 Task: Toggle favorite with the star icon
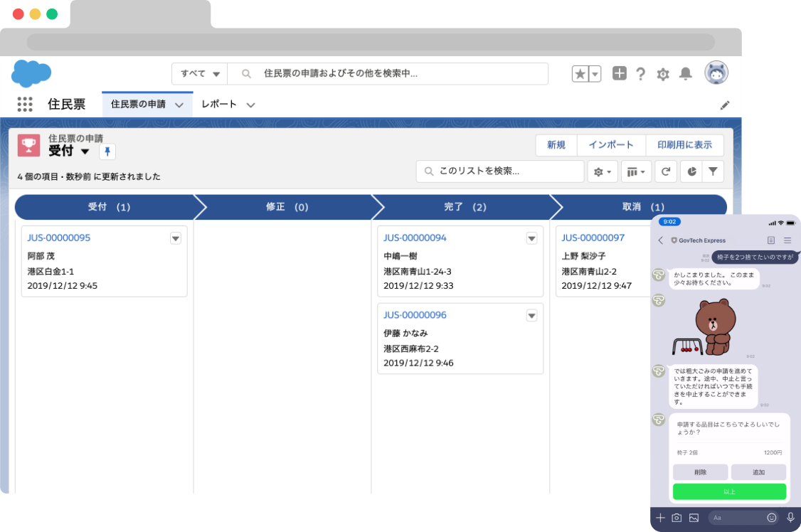click(x=579, y=73)
